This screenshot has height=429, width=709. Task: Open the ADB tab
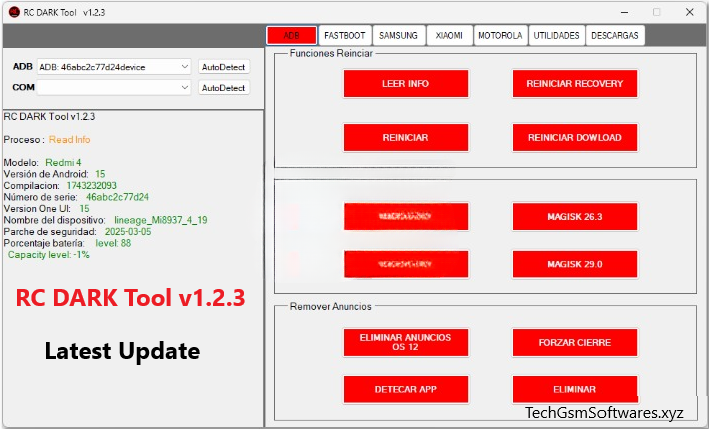click(292, 35)
